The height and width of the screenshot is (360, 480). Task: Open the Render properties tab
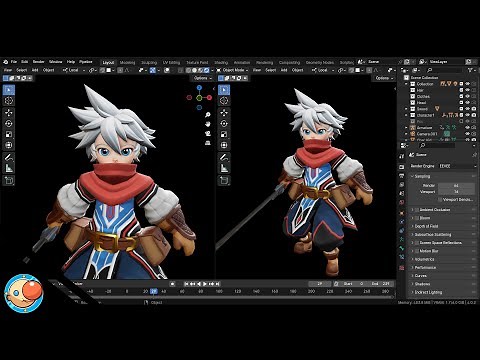402,167
